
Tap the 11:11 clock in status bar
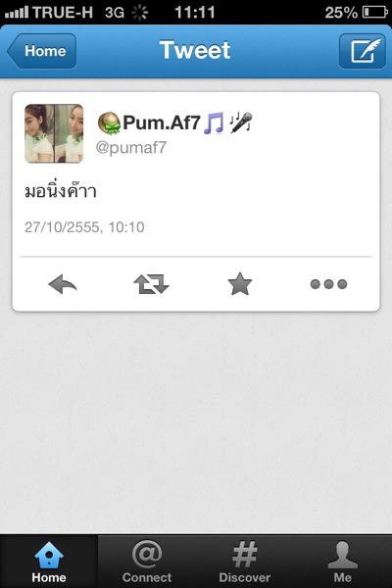tap(195, 13)
